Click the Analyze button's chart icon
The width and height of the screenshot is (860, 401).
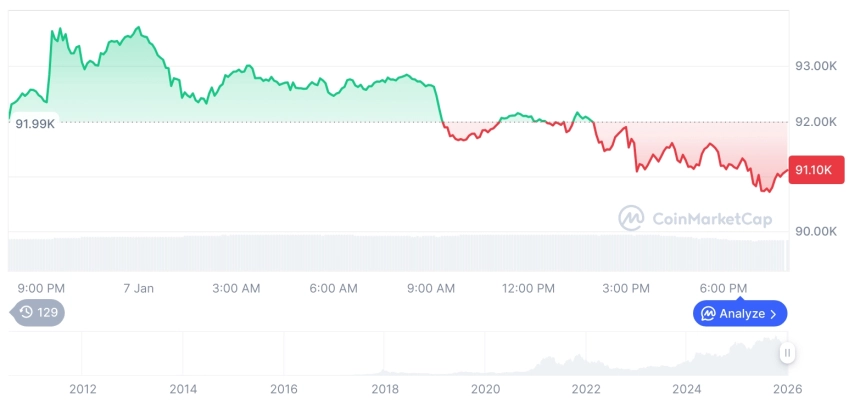point(708,314)
